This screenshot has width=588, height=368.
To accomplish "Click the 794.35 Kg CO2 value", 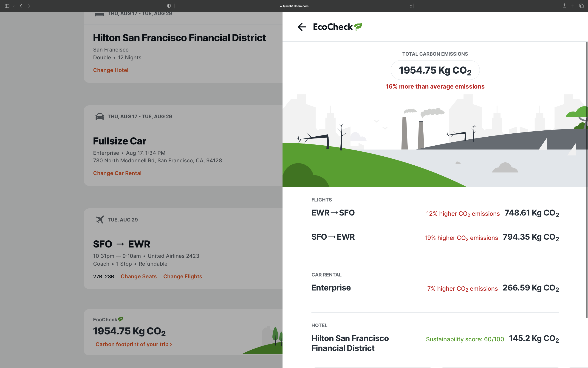I will [531, 237].
